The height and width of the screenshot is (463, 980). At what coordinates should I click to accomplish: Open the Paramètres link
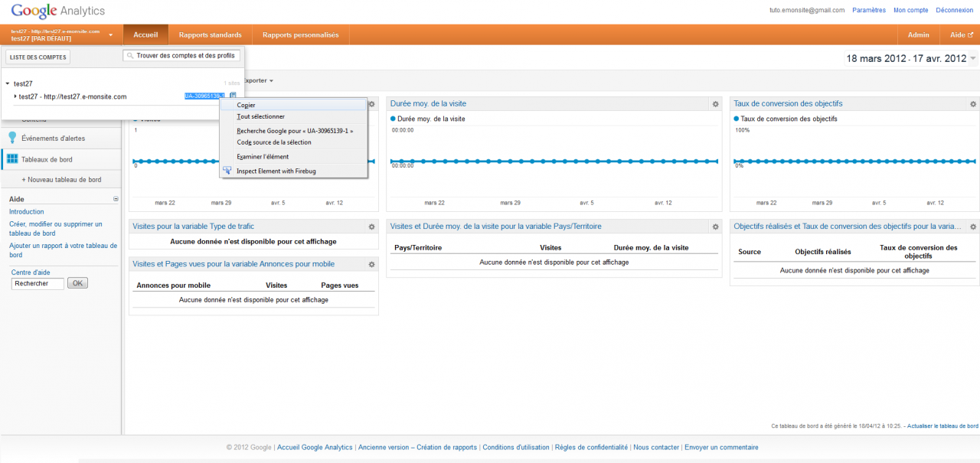click(x=869, y=10)
